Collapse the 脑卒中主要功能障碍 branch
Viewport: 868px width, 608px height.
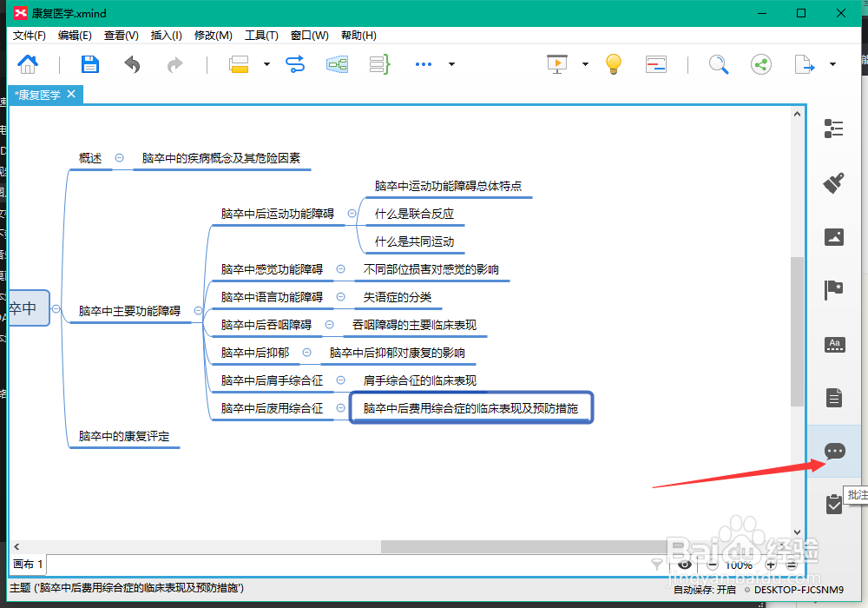[198, 311]
